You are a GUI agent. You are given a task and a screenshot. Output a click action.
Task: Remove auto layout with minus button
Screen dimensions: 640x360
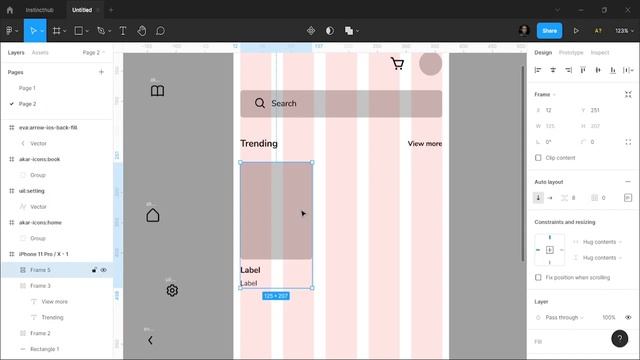coord(628,182)
